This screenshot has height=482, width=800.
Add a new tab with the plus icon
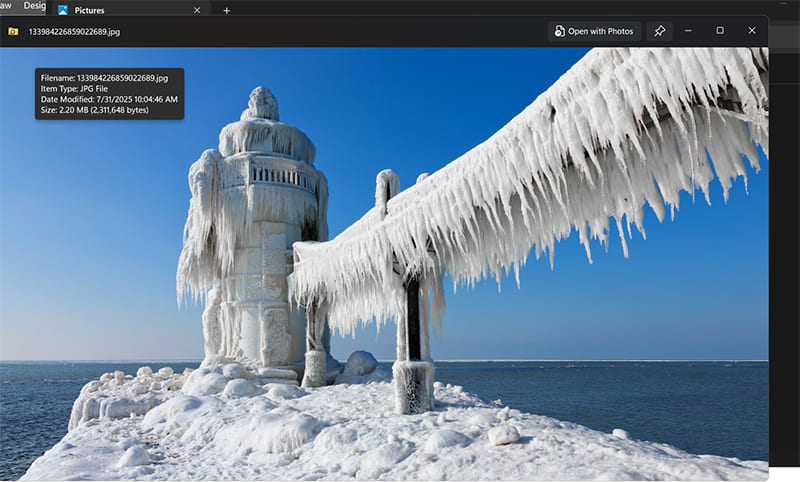[x=226, y=10]
